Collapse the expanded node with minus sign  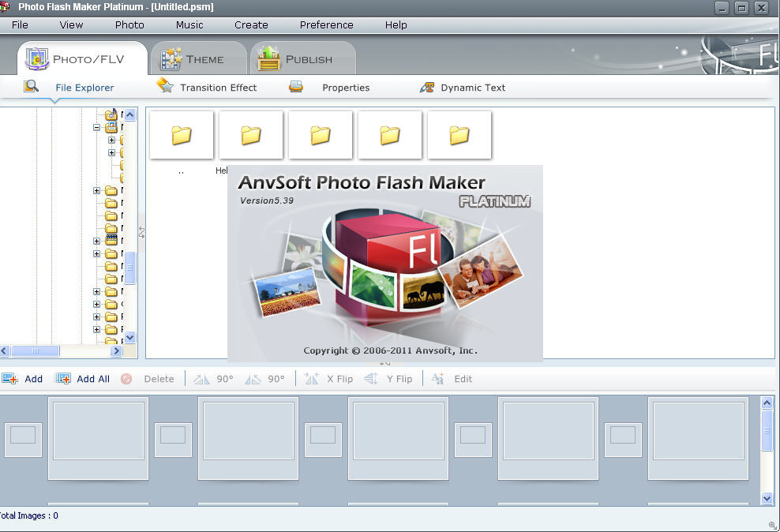[x=96, y=127]
